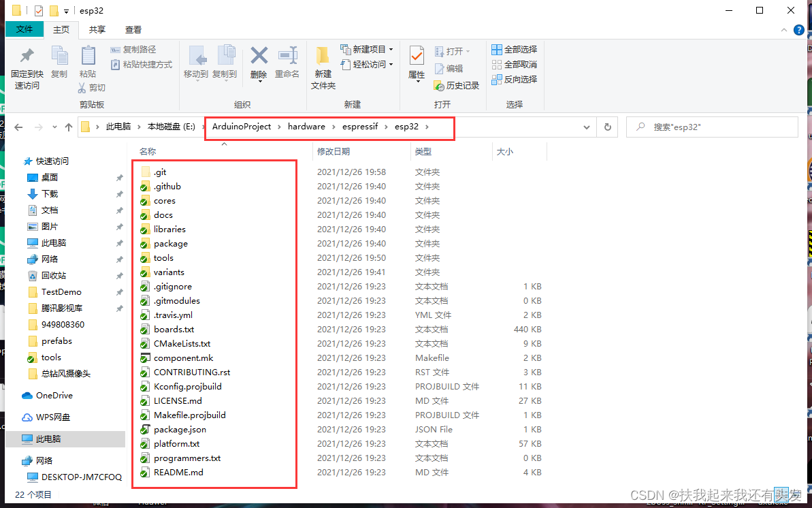
Task: Click the Pin to Quick access icon
Action: 27,56
